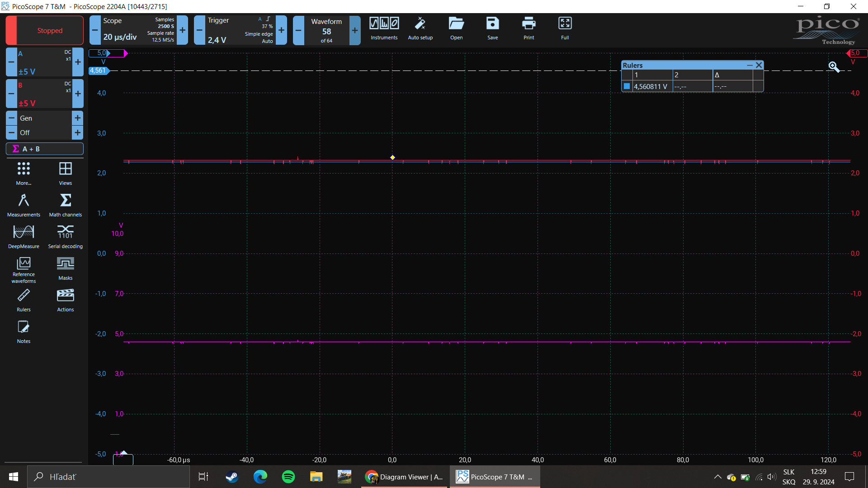
Task: Click the Auto setup icon
Action: 420,29
